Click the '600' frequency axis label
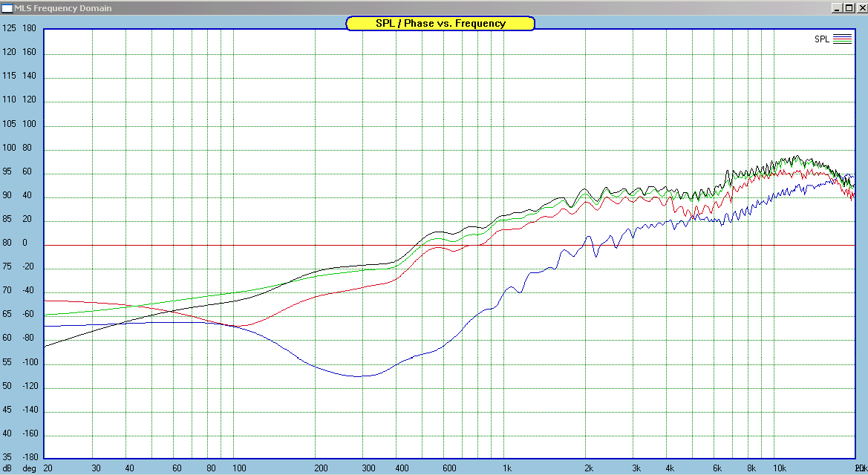Viewport: 868px width, 475px height. (x=449, y=468)
